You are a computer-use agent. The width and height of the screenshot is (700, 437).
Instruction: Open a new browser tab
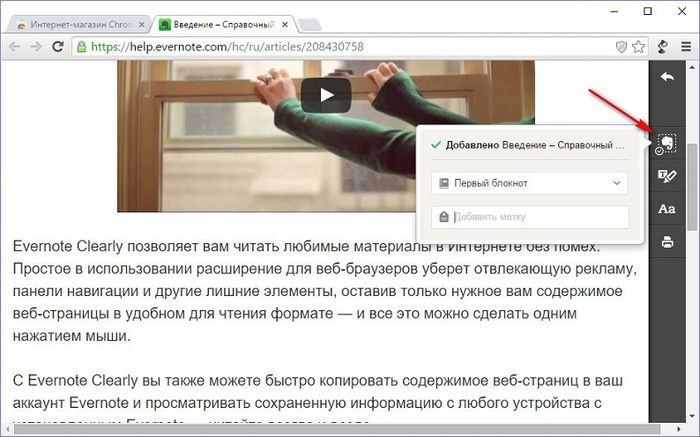pyautogui.click(x=309, y=25)
